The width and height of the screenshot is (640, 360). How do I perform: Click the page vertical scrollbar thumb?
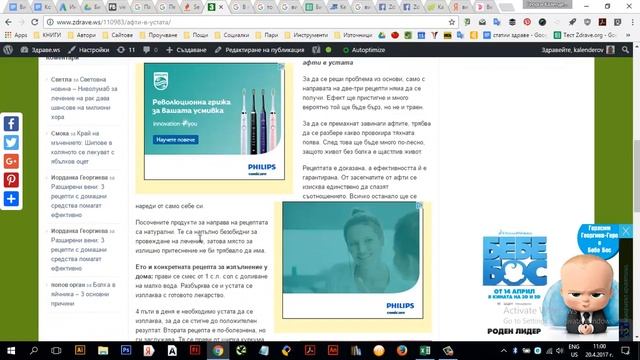pyautogui.click(x=636, y=176)
